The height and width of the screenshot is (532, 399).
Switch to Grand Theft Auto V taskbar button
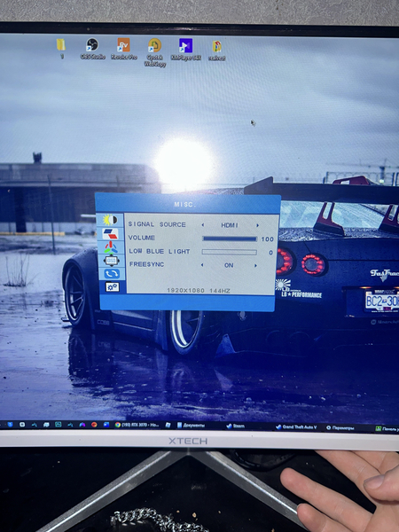click(296, 427)
